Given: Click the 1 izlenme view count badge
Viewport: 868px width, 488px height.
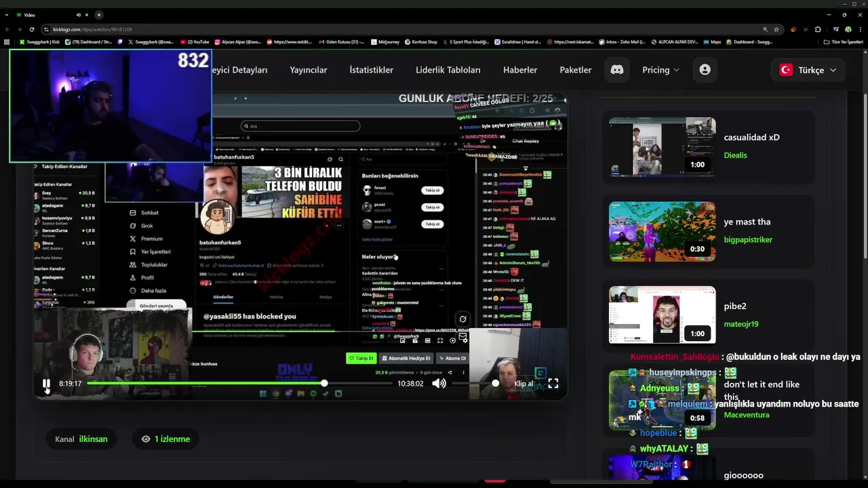Looking at the screenshot, I should point(165,439).
